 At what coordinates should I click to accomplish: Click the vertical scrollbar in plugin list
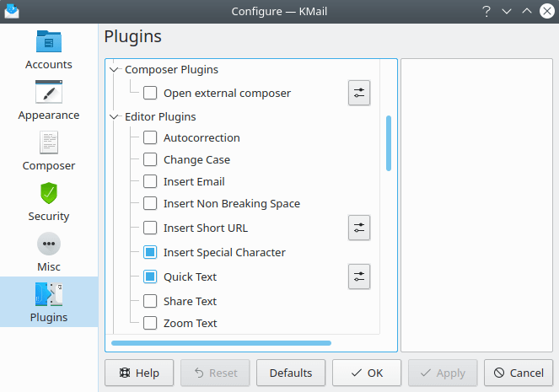[x=389, y=143]
